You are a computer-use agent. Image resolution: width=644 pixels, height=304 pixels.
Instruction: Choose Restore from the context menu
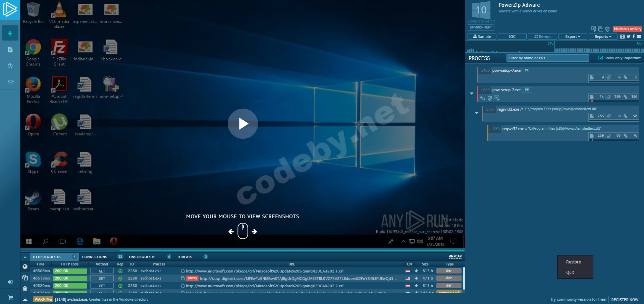pos(574,262)
